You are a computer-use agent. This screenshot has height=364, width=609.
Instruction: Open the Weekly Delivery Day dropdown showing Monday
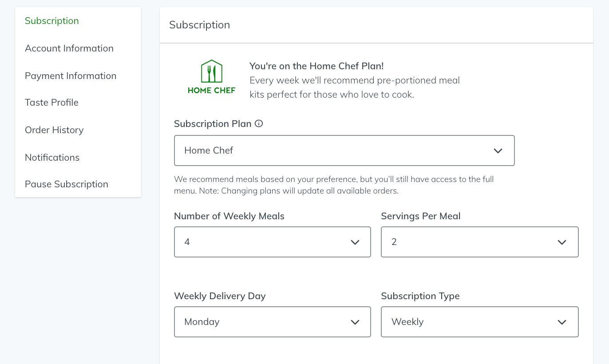pyautogui.click(x=273, y=322)
